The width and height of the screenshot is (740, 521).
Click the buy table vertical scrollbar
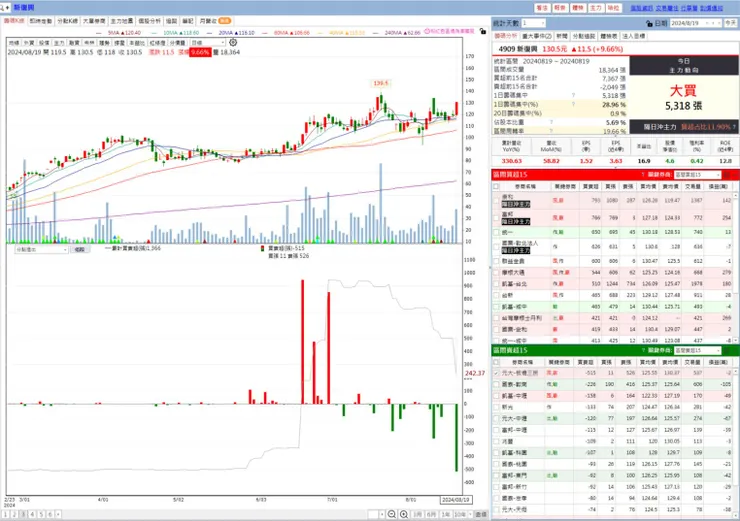click(736, 266)
